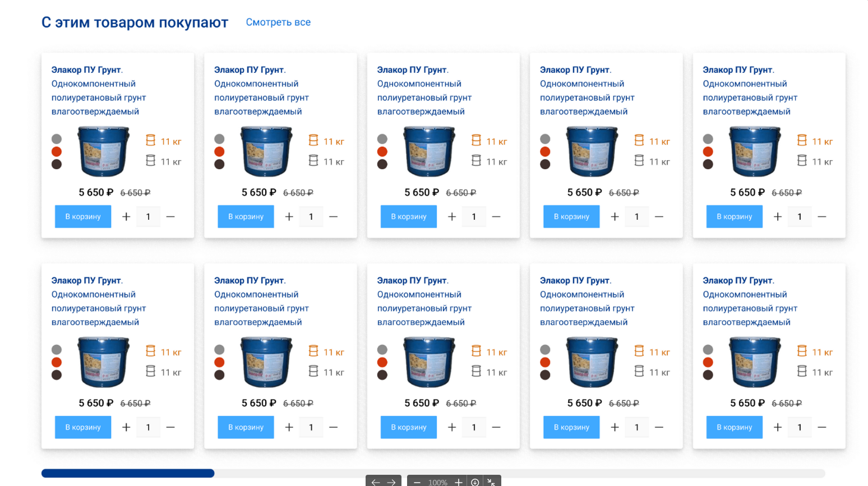Viewport: 868px width, 486px height.
Task: Click quantity field in second bottom-row card
Action: 311,427
